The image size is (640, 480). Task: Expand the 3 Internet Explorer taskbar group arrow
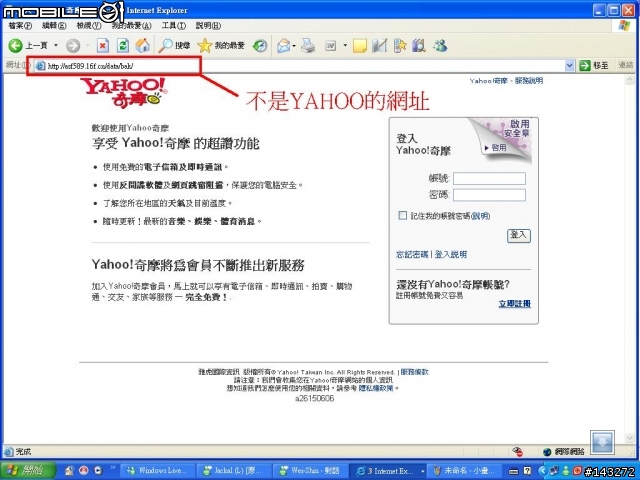coord(422,471)
